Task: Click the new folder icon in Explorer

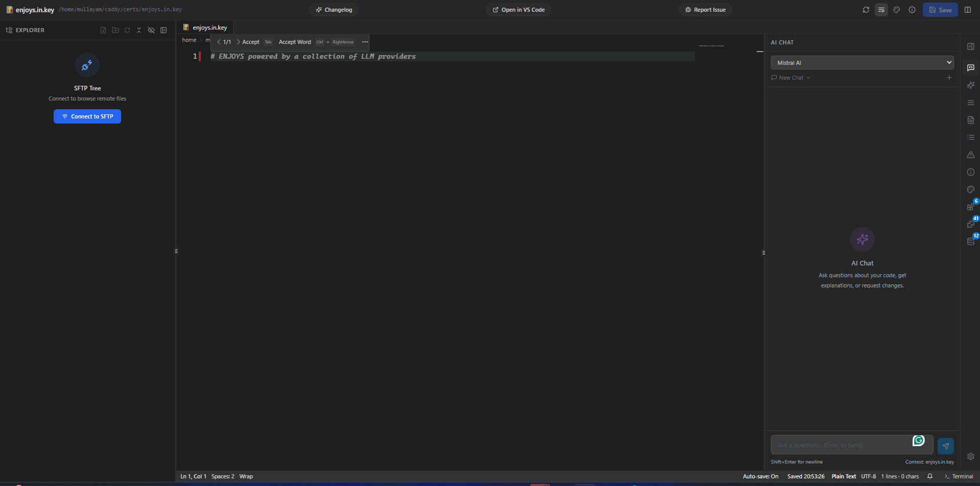Action: pos(115,30)
